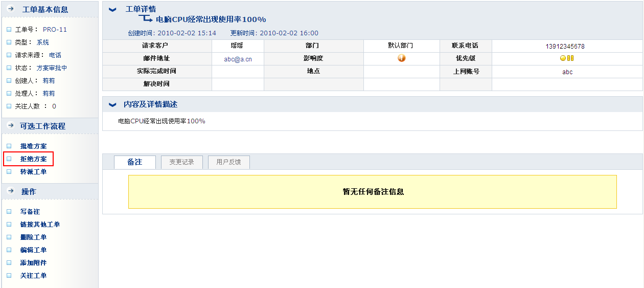Click the email address abc@a.cn
The width and height of the screenshot is (644, 288).
pos(238,59)
